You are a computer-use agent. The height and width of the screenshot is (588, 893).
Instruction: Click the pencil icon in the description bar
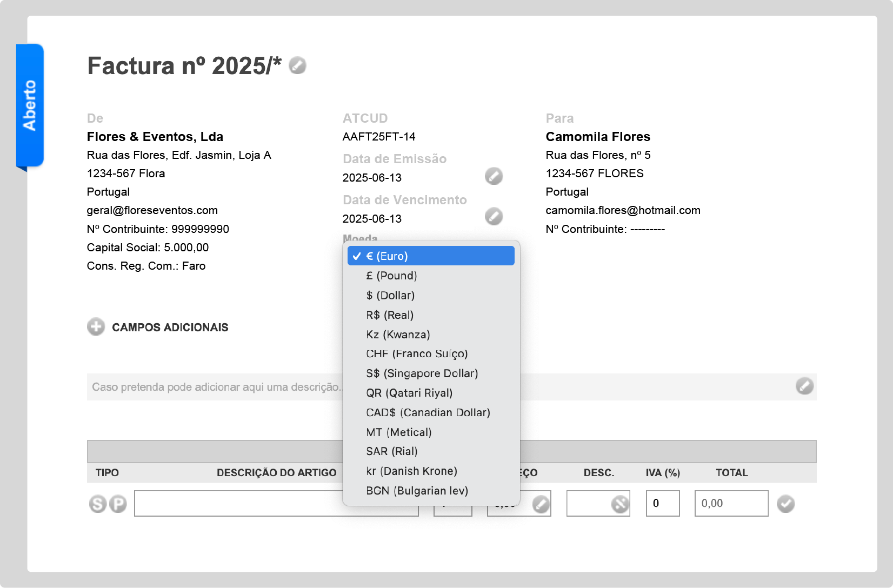(804, 386)
